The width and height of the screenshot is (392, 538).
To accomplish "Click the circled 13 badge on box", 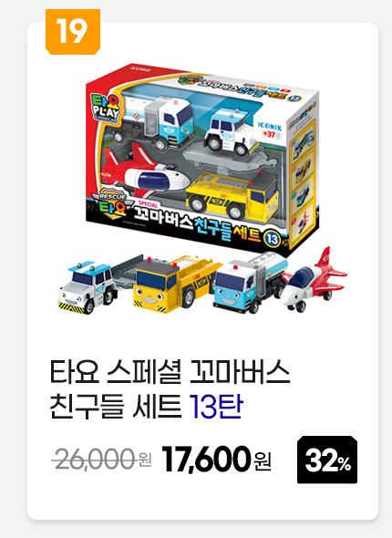I will 272,238.
